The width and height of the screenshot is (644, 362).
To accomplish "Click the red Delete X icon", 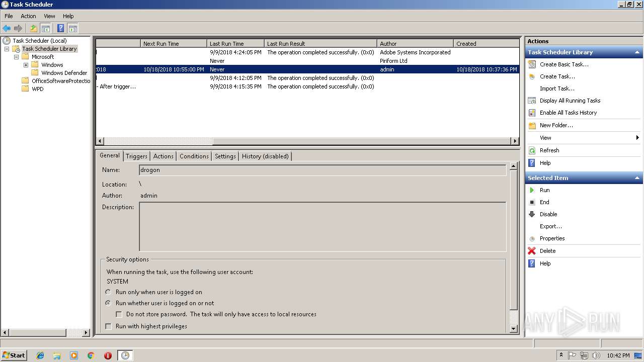I will (532, 251).
